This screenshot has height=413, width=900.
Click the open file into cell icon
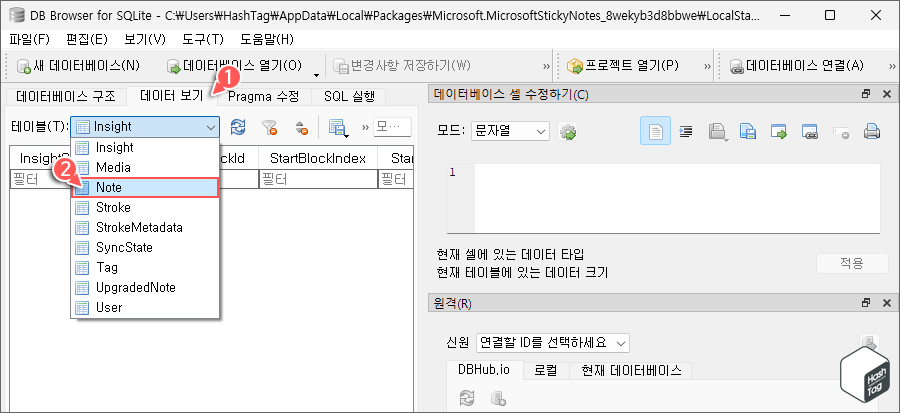click(x=717, y=132)
